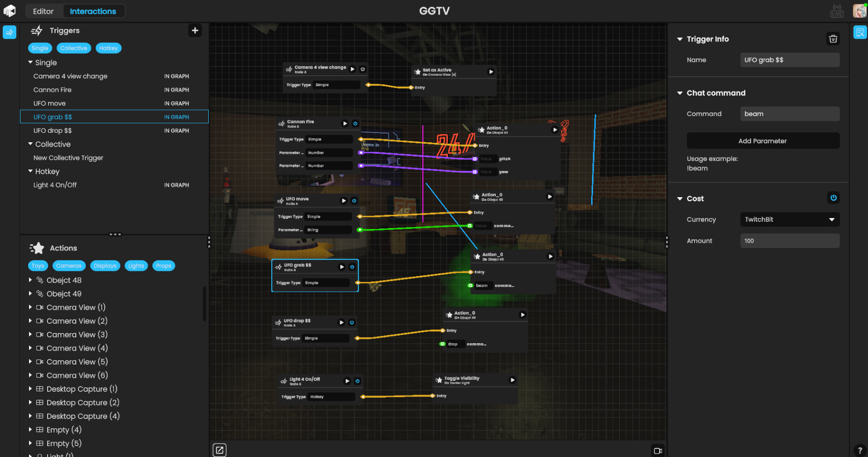Switch to the Editor tab
Image resolution: width=868 pixels, height=457 pixels.
43,10
